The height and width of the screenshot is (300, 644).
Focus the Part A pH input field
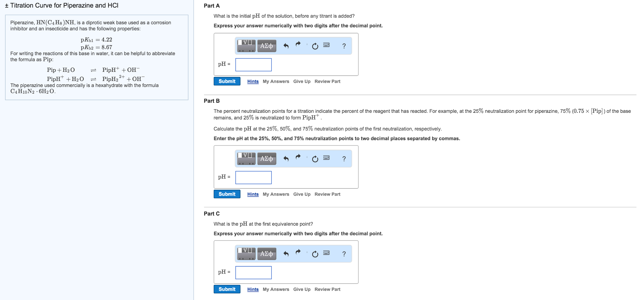click(x=253, y=65)
